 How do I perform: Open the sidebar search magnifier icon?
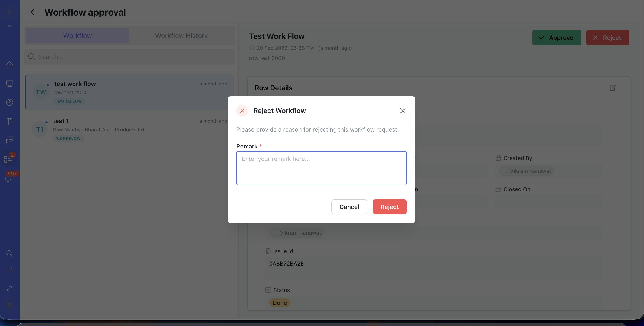coord(10,253)
